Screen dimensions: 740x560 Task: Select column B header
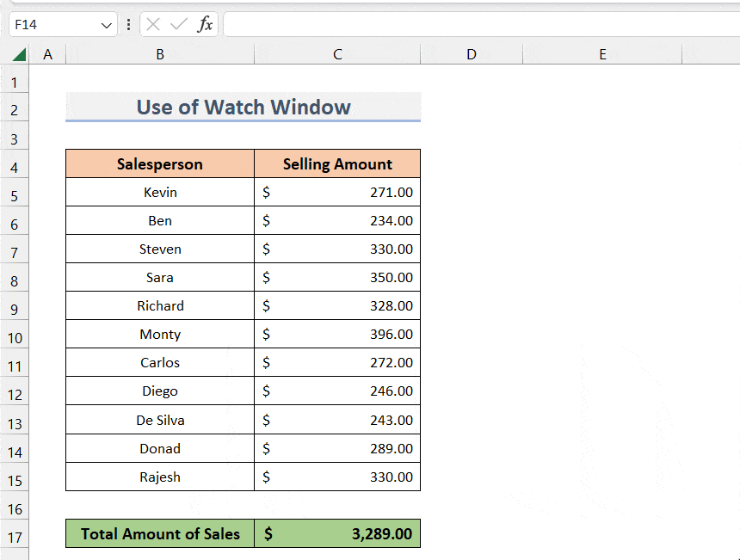point(160,54)
